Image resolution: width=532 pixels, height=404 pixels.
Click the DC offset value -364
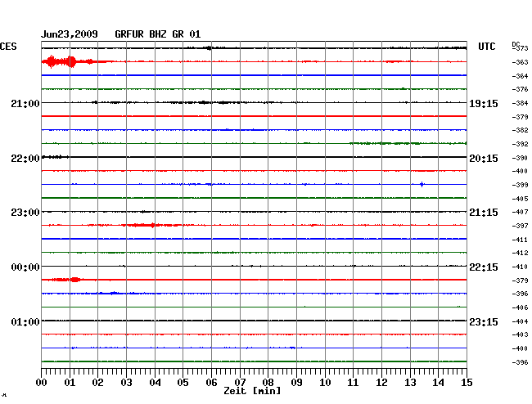(520, 76)
